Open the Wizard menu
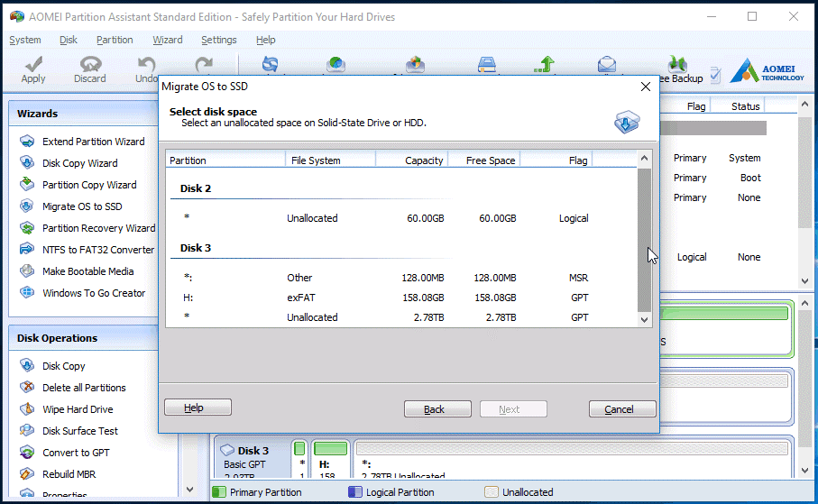Image resolution: width=818 pixels, height=504 pixels. [168, 40]
